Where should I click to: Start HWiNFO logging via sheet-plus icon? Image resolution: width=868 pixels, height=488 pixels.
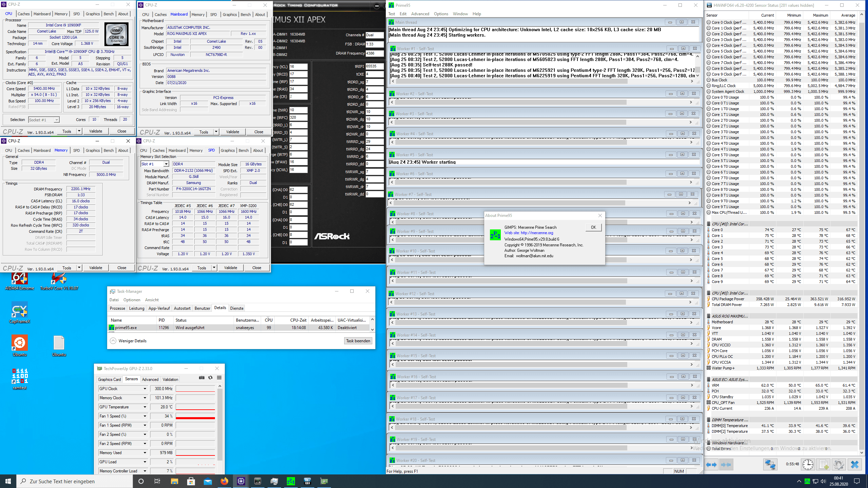tap(824, 464)
